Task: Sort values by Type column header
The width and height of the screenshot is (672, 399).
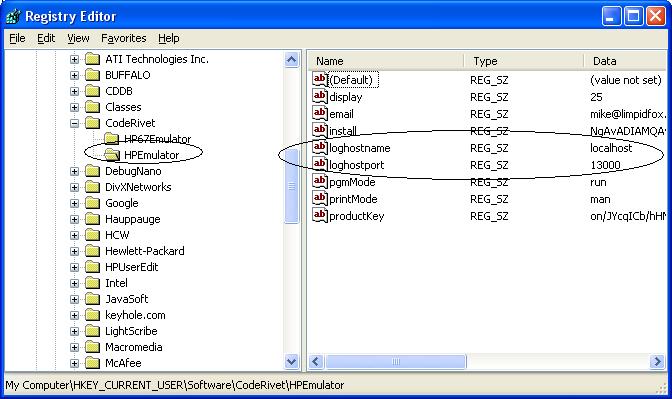Action: (524, 61)
